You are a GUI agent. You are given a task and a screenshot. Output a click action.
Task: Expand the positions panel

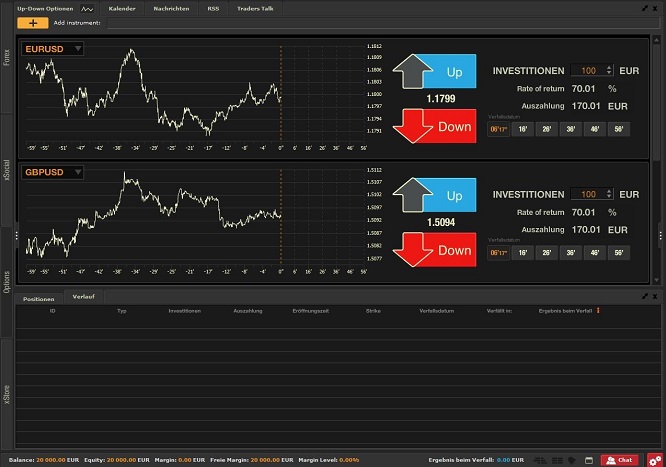coord(645,296)
